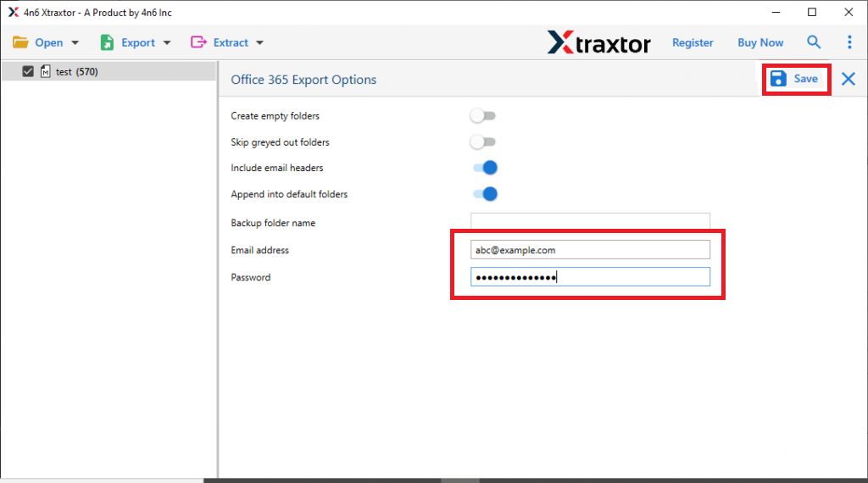Click the 4n6 Xtraxtor title bar icon
Image resolution: width=868 pixels, height=483 pixels.
(x=14, y=12)
